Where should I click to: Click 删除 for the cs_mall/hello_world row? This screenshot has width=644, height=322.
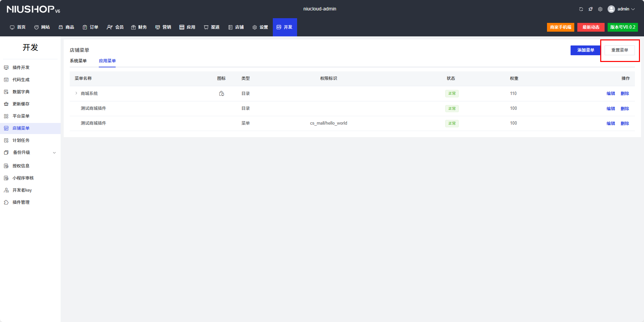pos(624,124)
